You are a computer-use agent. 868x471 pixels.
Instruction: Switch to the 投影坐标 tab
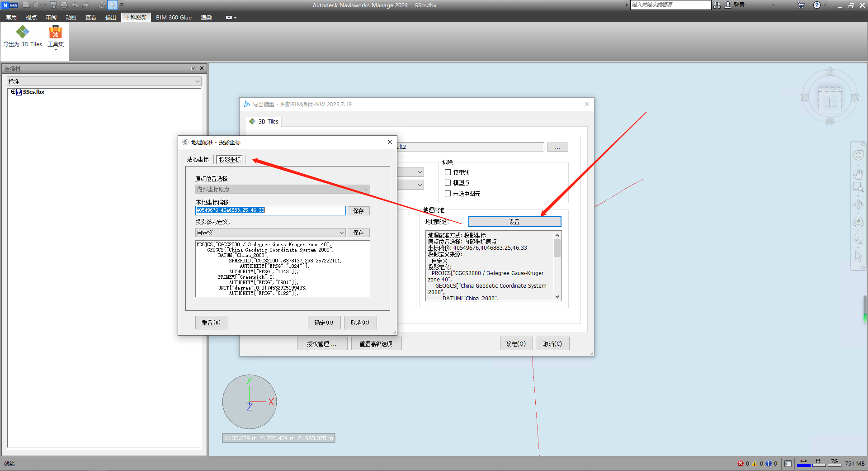pos(230,160)
